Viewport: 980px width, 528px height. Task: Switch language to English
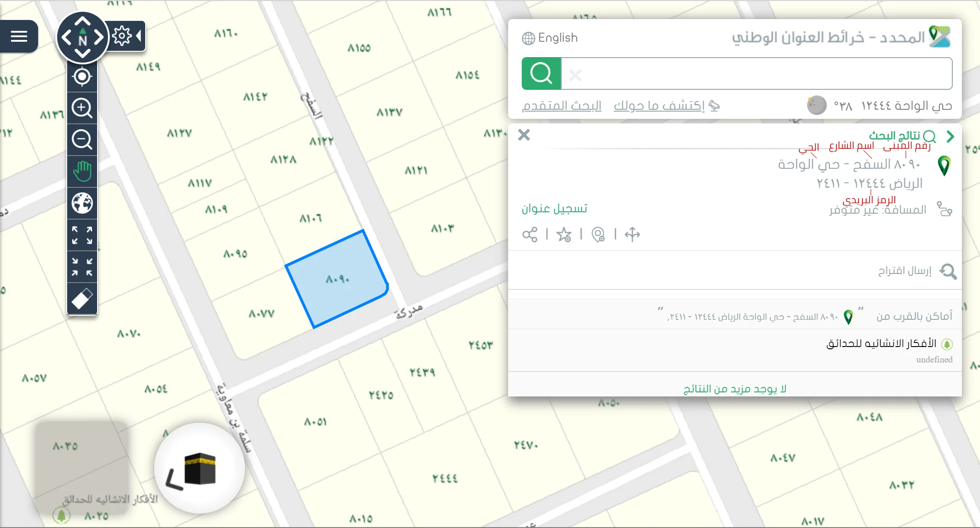pyautogui.click(x=550, y=38)
